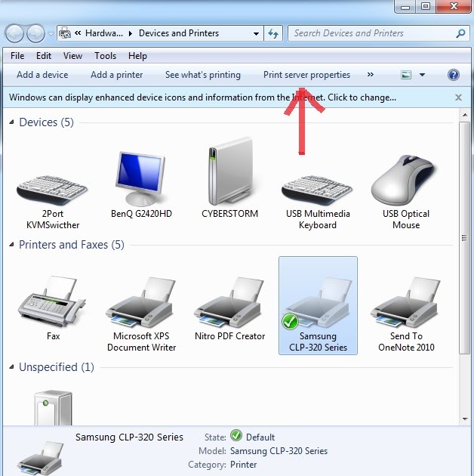
Task: Select the USB Optical Mouse icon
Action: [404, 181]
